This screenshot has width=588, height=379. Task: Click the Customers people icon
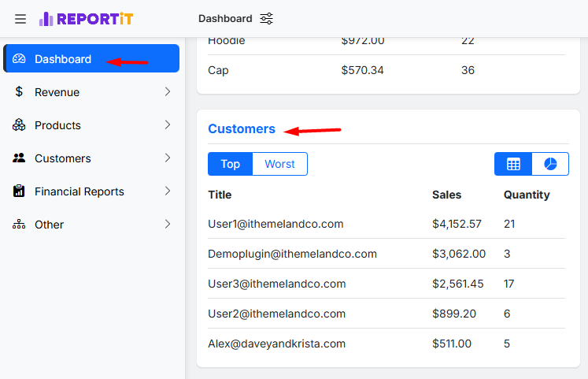click(x=20, y=158)
